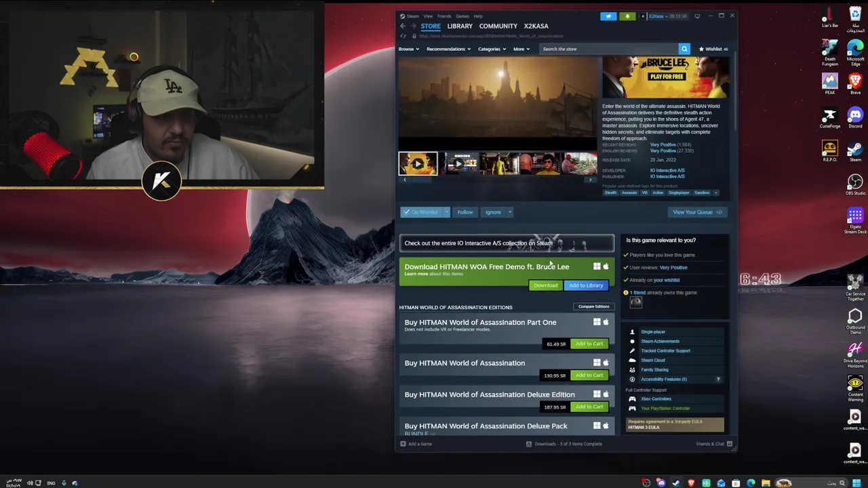Click in the Search the store field

(x=608, y=49)
